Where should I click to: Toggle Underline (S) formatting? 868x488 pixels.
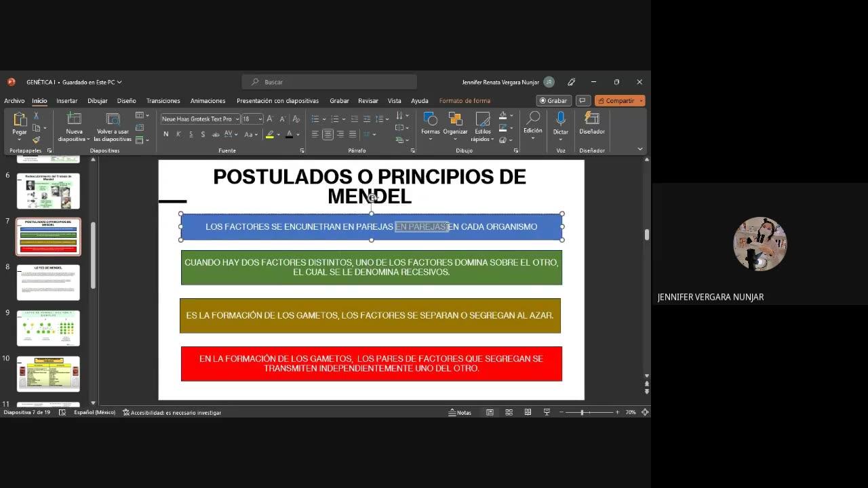[191, 134]
